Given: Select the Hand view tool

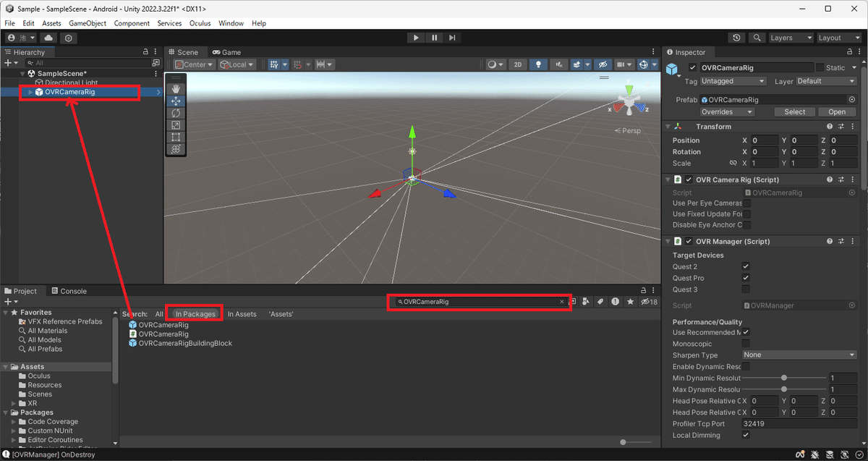Looking at the screenshot, I should pos(176,89).
